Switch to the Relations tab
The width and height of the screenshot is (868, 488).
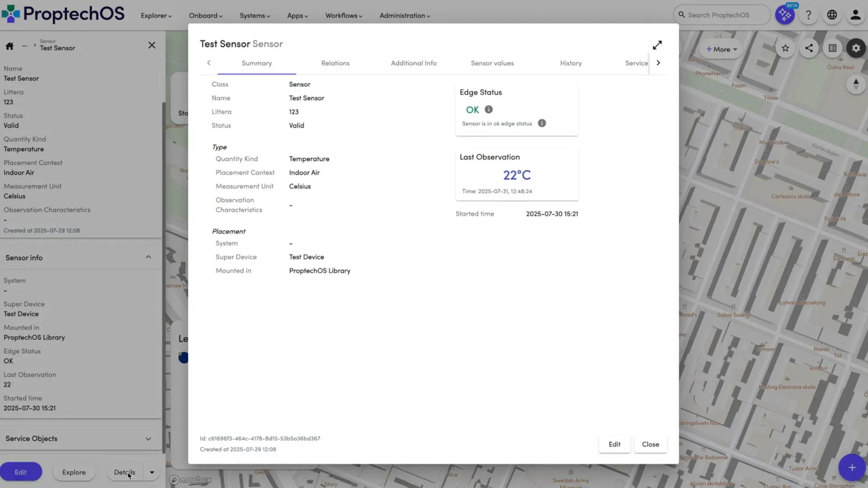point(335,63)
